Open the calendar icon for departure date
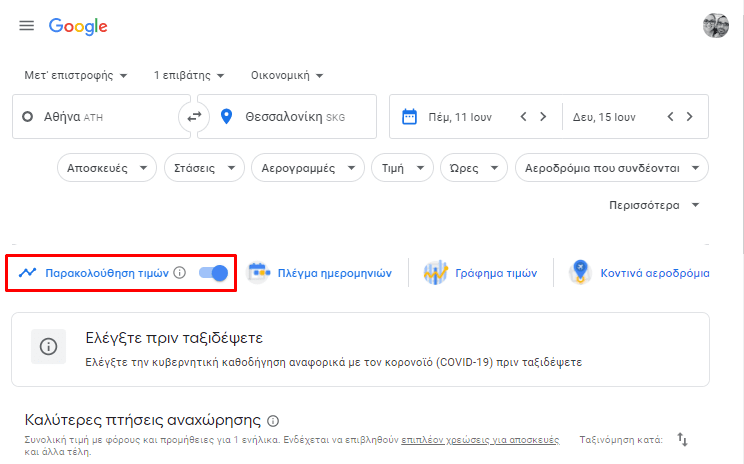 point(409,117)
